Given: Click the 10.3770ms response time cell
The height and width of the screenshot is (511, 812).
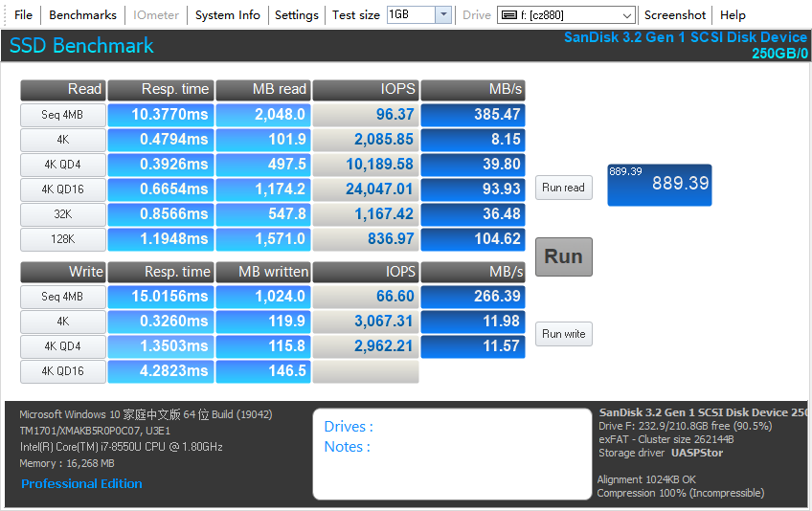Looking at the screenshot, I should (x=161, y=115).
